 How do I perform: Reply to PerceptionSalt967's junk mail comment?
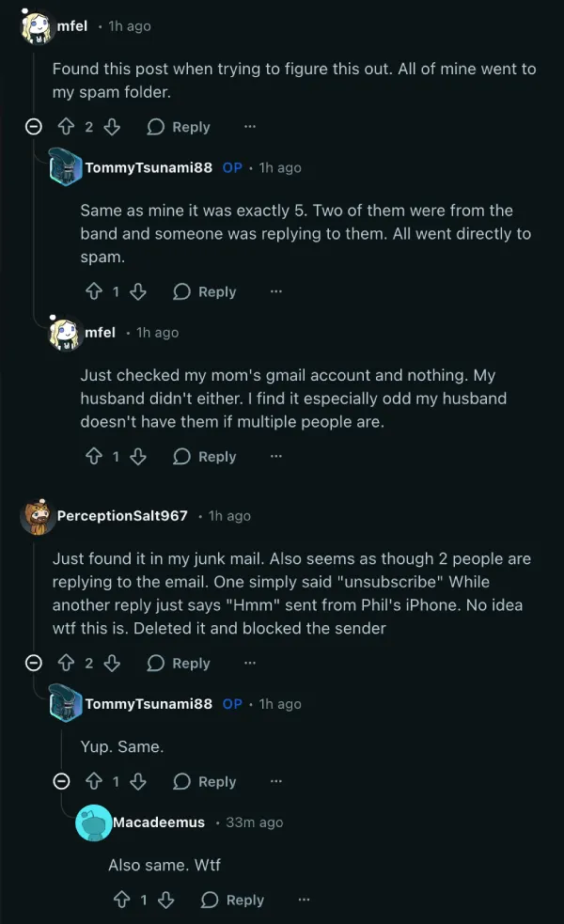[x=179, y=664]
